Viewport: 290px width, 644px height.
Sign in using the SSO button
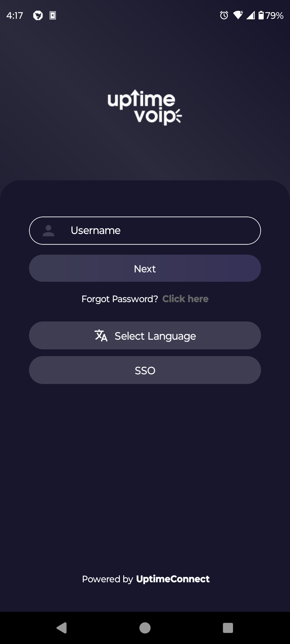click(x=145, y=370)
